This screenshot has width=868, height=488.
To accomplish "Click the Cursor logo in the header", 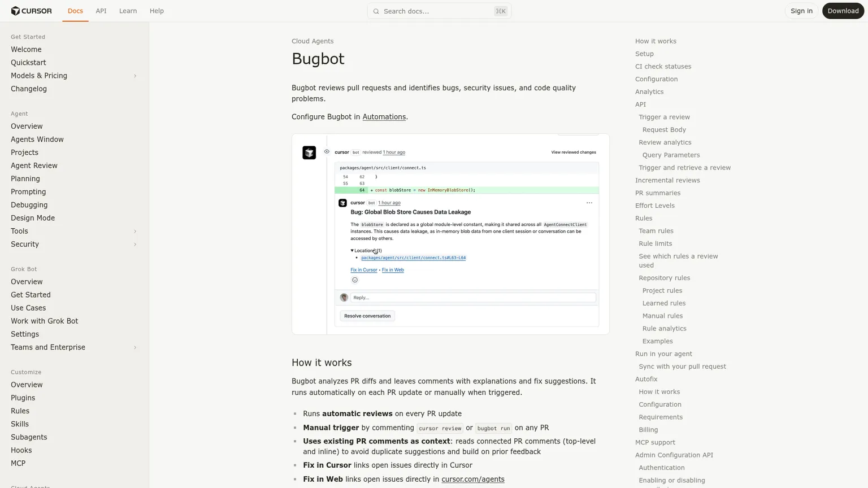I will click(32, 11).
